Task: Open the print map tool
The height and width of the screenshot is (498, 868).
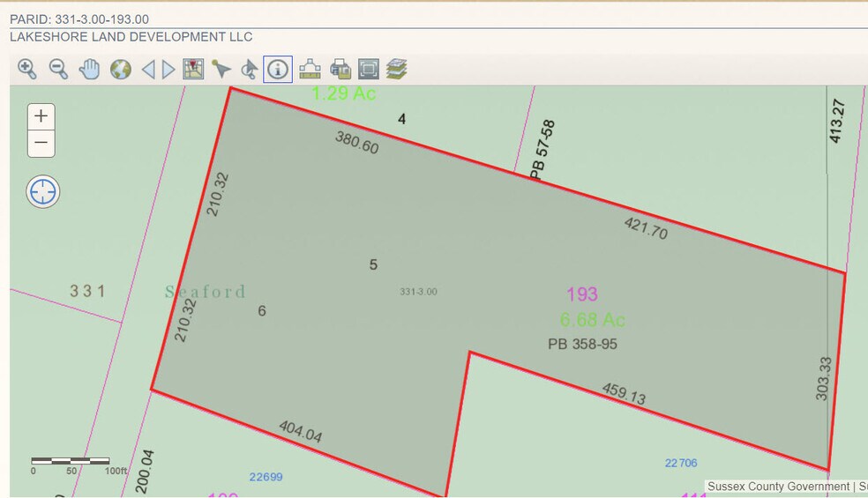Action: (x=340, y=69)
